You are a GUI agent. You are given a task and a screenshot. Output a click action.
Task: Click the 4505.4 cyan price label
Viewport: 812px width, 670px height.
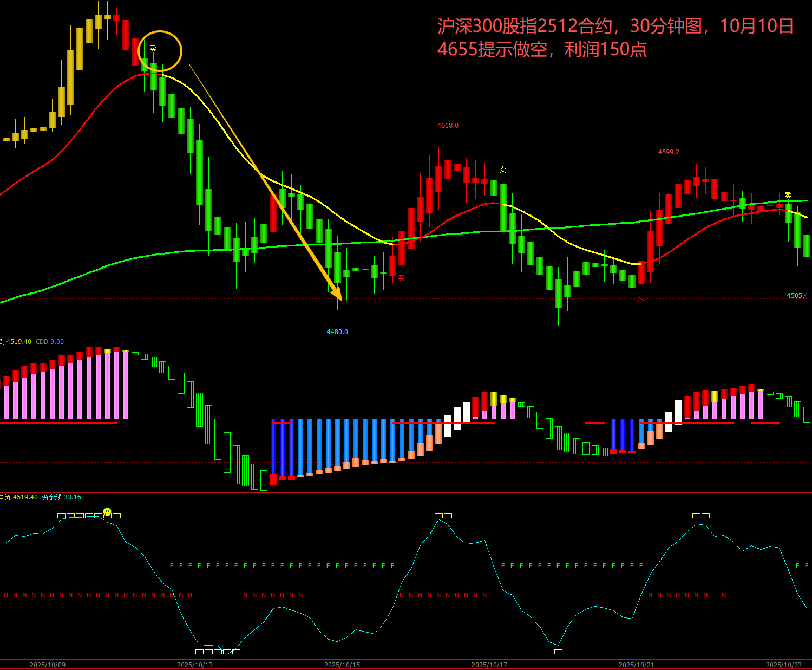pos(797,296)
